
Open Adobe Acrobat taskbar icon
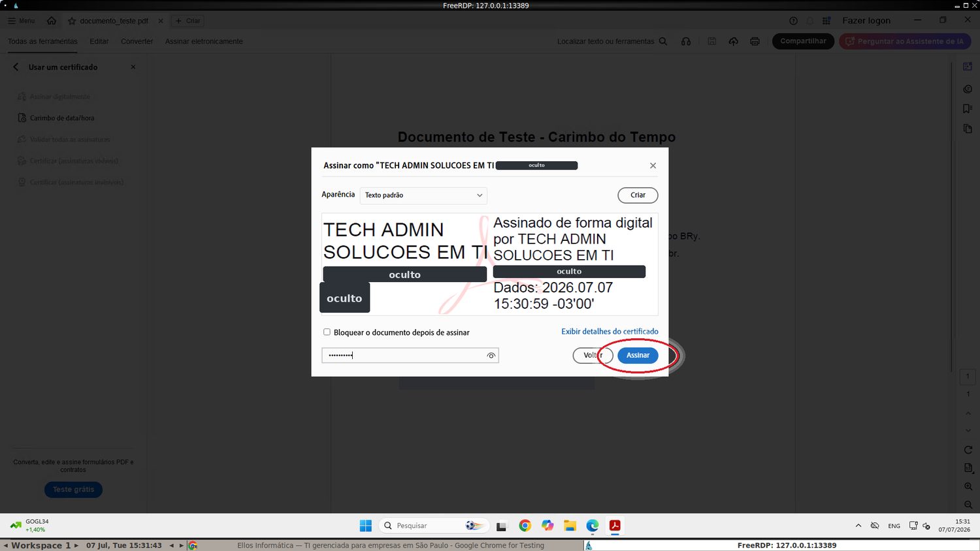click(615, 526)
